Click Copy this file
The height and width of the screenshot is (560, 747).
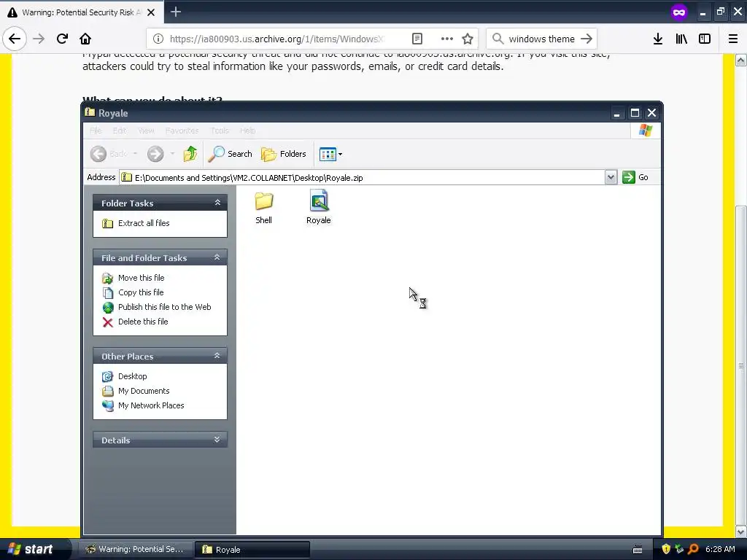click(x=141, y=292)
